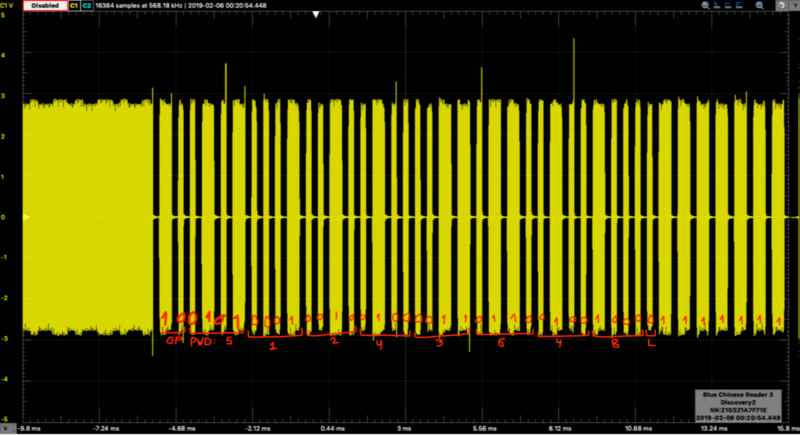Open the settings gear icon
Image resolution: width=800 pixels, height=435 pixels.
782,6
